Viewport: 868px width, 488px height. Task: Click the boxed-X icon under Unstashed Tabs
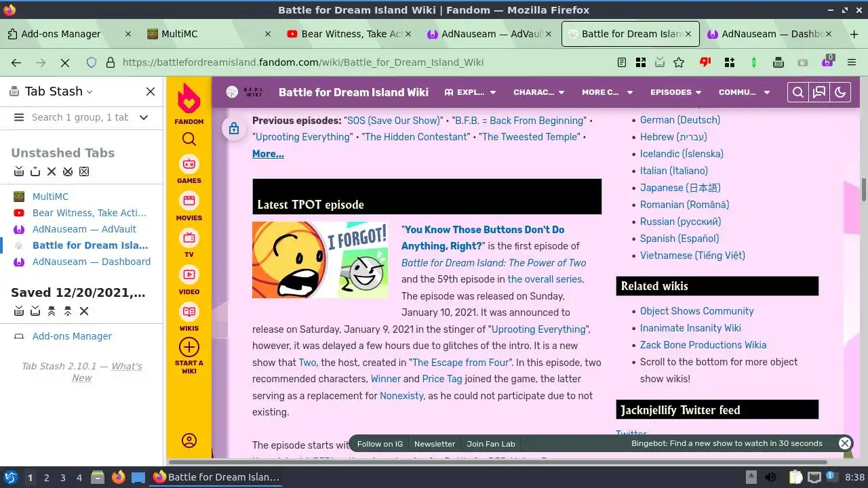(84, 171)
